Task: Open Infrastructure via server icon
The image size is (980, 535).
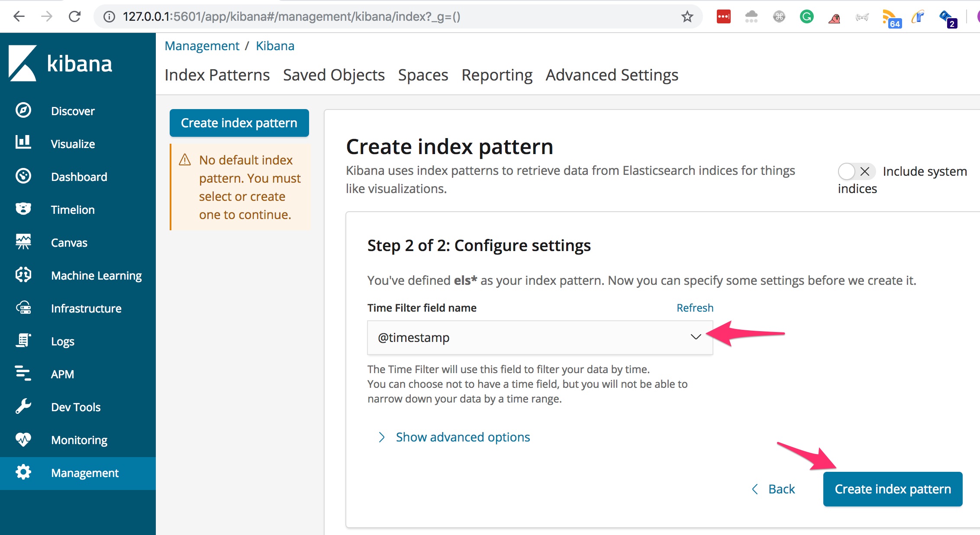Action: point(23,308)
